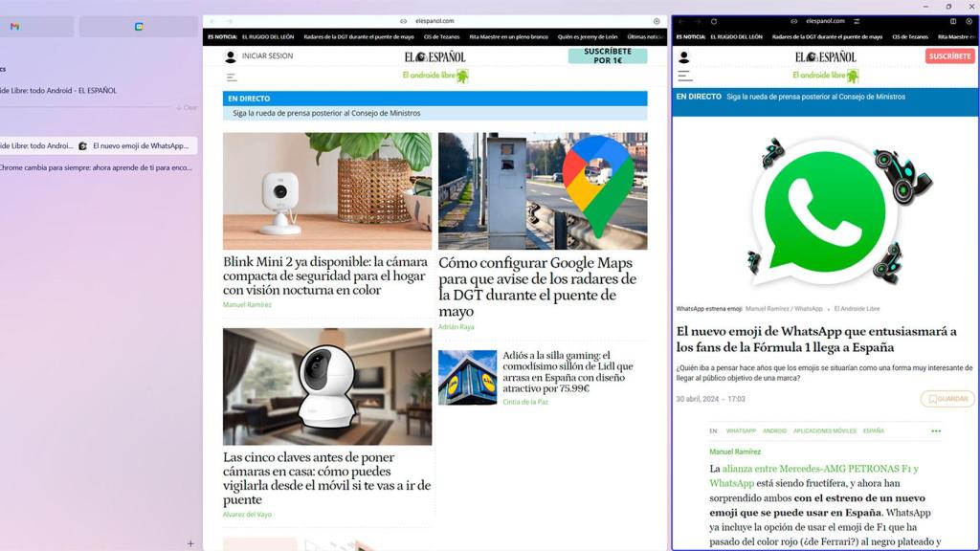Image resolution: width=980 pixels, height=551 pixels.
Task: Select split tab 'El nuevo emoji de WhatsApp...'
Action: (136, 145)
